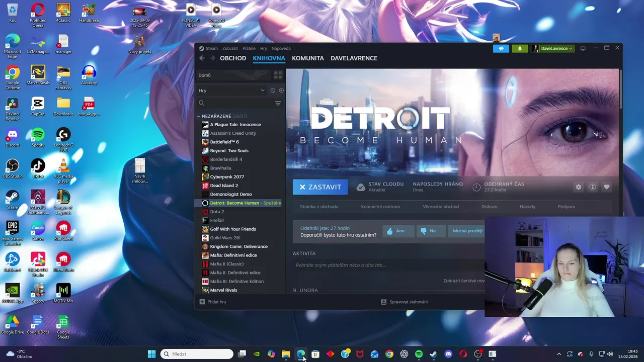Click Domů in the library sidebar
This screenshot has width=644, height=362.
click(233, 75)
